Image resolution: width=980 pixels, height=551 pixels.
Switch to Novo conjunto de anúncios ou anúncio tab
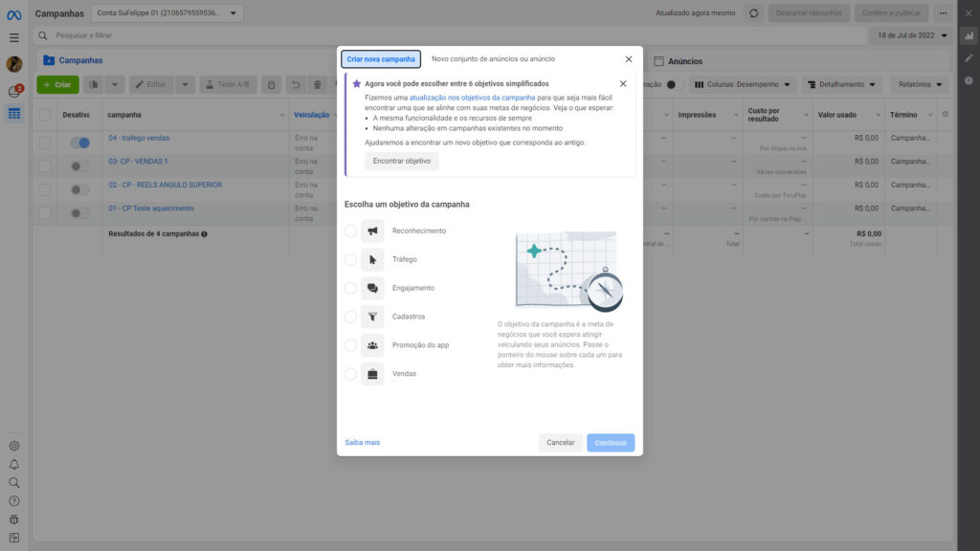(x=493, y=59)
